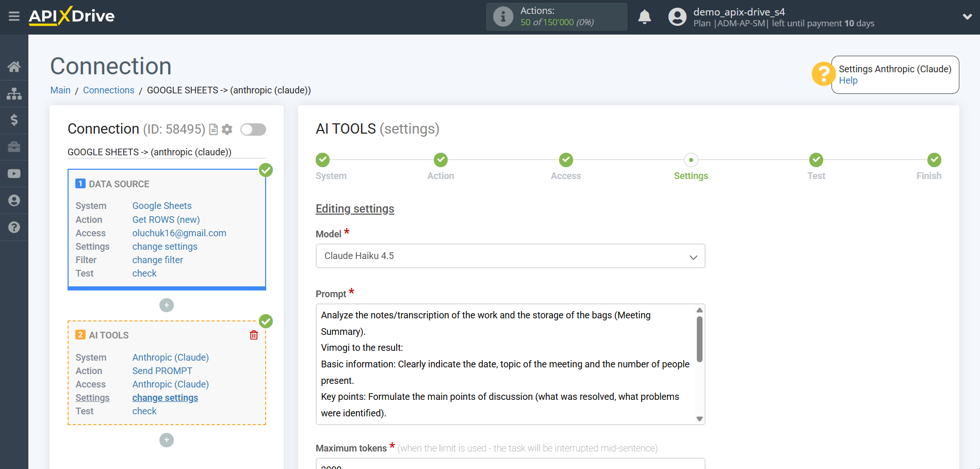Open the billing dollar sidebar icon
Image resolution: width=980 pixels, height=469 pixels.
tap(14, 120)
